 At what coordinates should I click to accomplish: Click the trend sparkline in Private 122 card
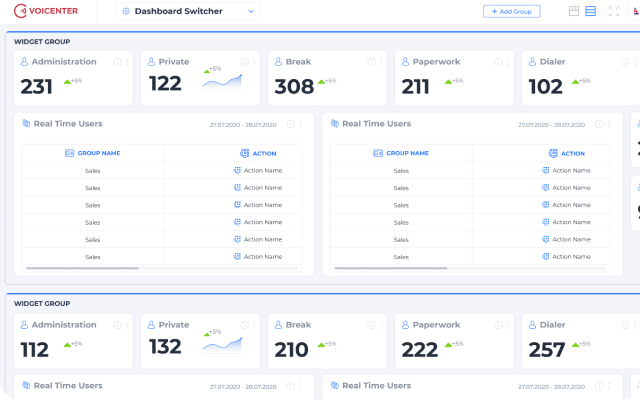tap(222, 82)
